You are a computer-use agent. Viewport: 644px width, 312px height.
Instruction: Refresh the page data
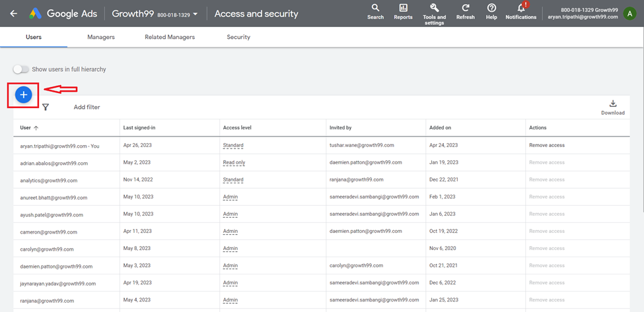pyautogui.click(x=466, y=12)
